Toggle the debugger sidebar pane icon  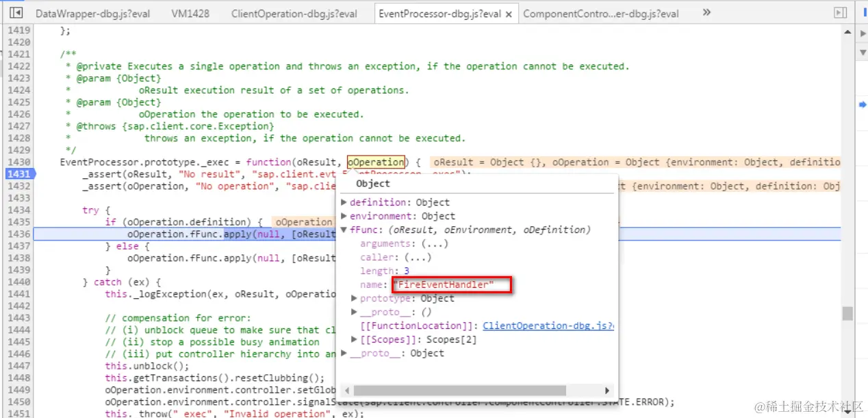pos(841,13)
